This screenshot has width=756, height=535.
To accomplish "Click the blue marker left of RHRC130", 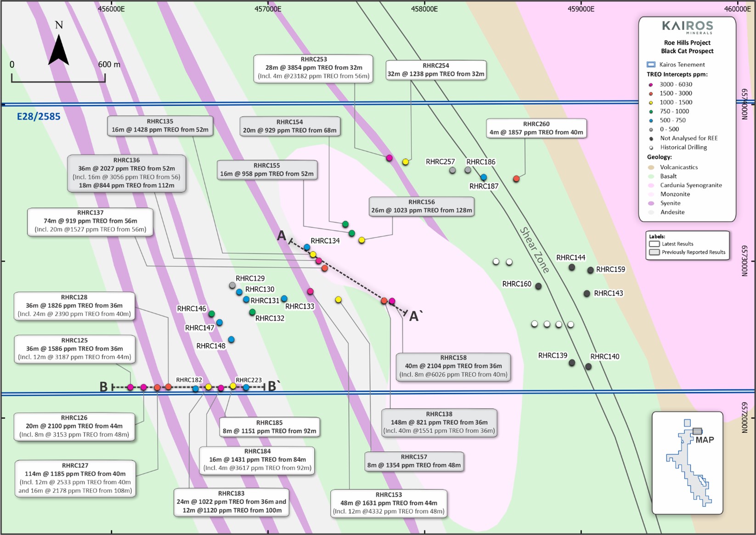I will click(239, 292).
